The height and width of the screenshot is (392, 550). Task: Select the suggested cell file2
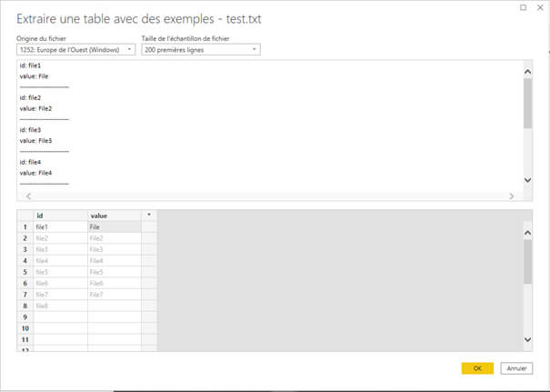click(x=60, y=238)
